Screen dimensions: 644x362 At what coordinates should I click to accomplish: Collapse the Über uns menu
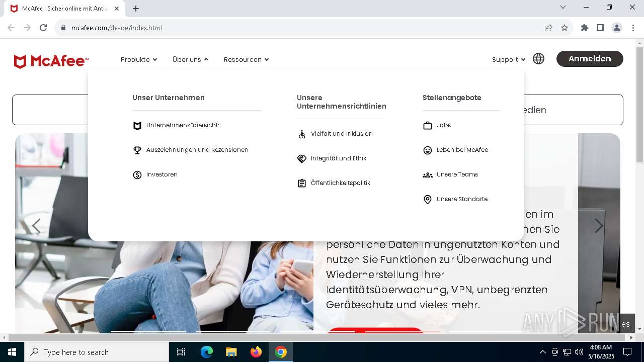click(x=191, y=59)
